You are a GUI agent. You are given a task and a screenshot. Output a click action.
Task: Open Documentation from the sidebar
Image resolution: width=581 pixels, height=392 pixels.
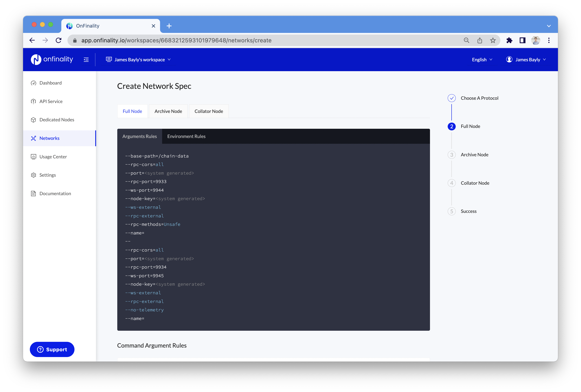(x=55, y=194)
